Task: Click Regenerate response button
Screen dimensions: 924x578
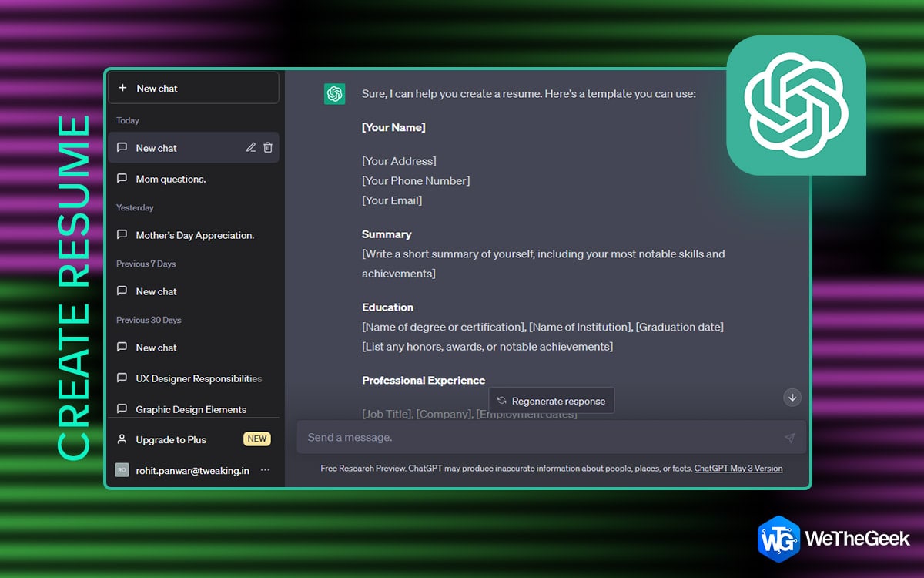Action: (x=551, y=401)
